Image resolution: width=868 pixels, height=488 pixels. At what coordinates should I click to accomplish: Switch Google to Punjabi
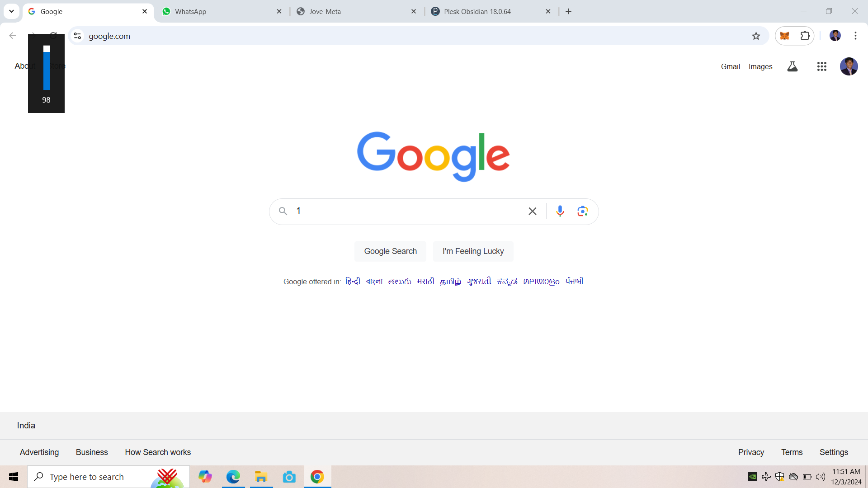pos(574,281)
